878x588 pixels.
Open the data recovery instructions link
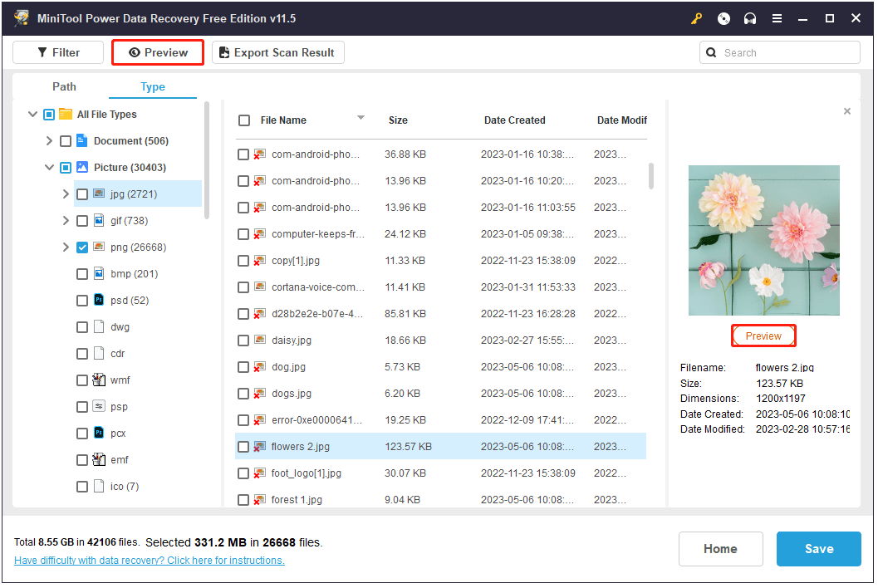click(150, 561)
